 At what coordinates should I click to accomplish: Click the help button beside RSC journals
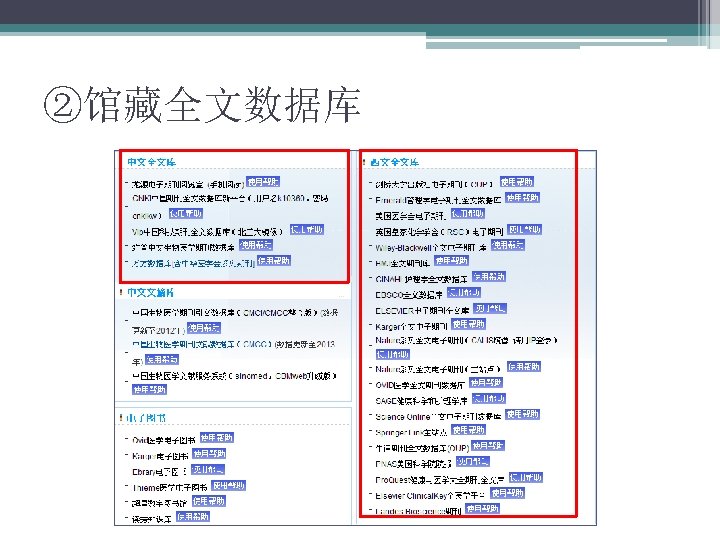click(525, 229)
